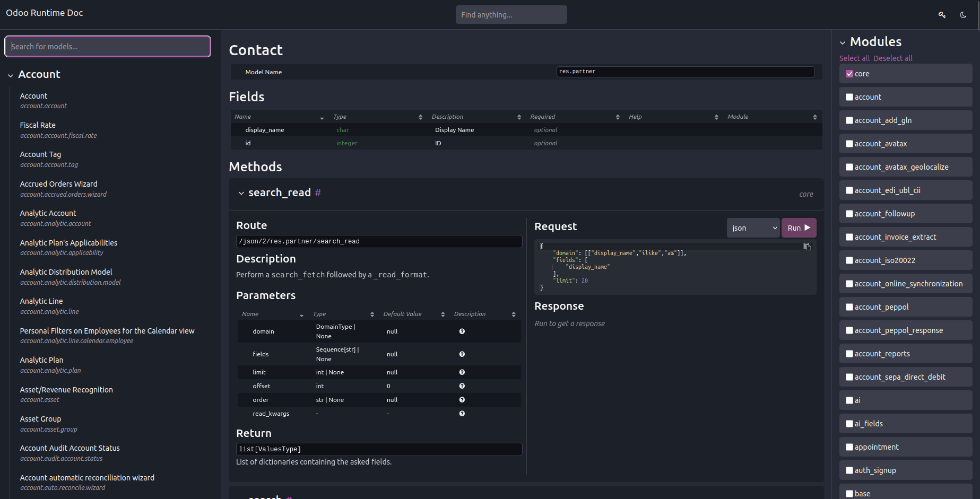This screenshot has height=499, width=980.
Task: Click the Deselect all modules link
Action: [893, 58]
